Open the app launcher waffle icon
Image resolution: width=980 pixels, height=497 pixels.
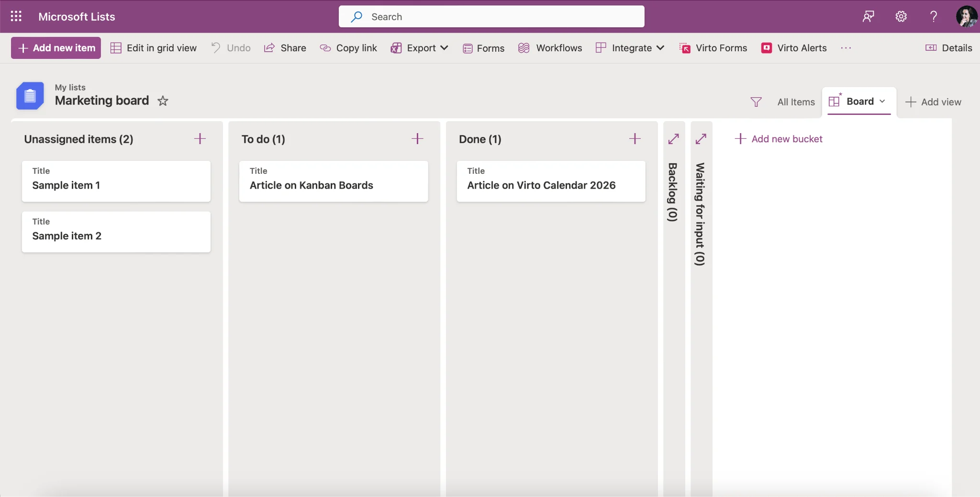point(16,16)
